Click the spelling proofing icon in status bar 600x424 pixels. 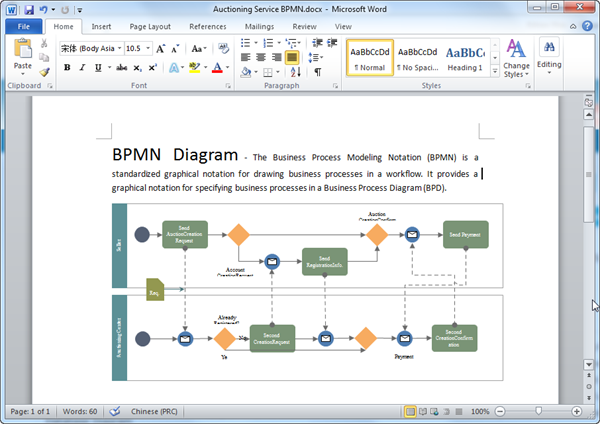[x=115, y=411]
